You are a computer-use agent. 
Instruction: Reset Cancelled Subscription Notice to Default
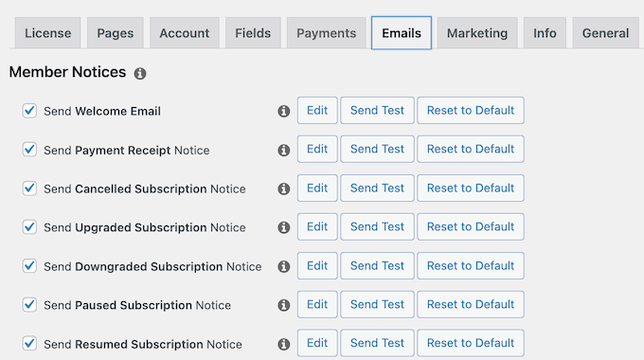point(471,188)
